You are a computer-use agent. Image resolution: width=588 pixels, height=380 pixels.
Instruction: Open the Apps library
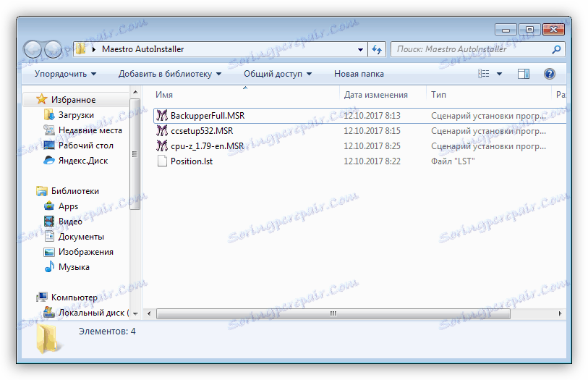68,206
